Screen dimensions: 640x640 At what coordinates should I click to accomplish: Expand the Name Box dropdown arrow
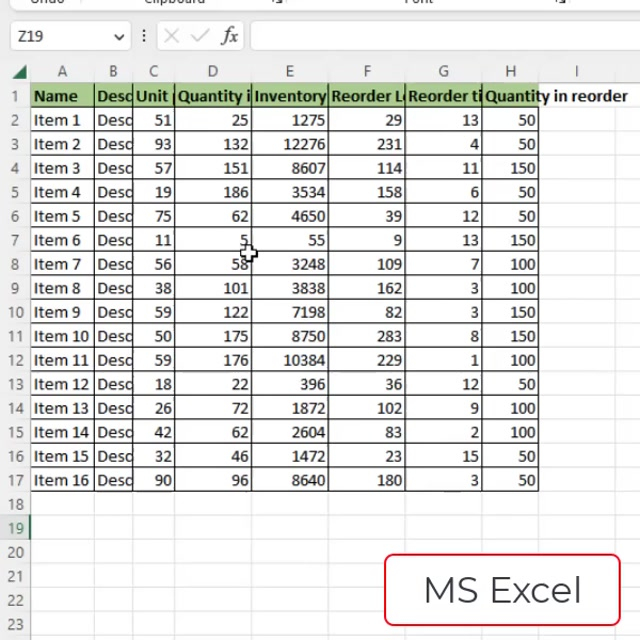point(120,37)
